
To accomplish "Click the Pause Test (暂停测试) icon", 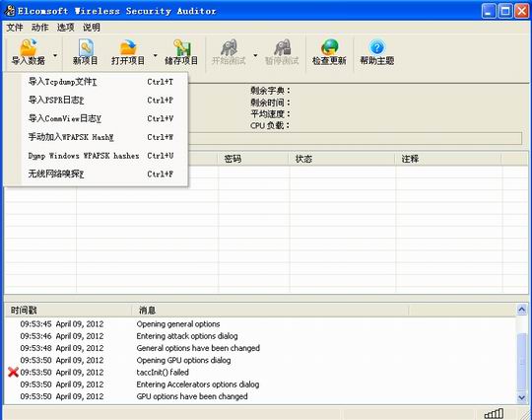I will [282, 47].
